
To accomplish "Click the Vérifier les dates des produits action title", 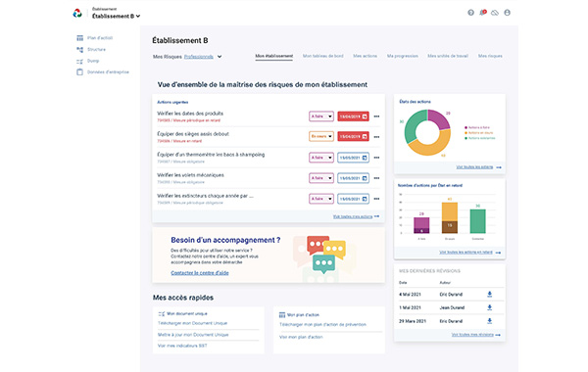I will pyautogui.click(x=190, y=114).
